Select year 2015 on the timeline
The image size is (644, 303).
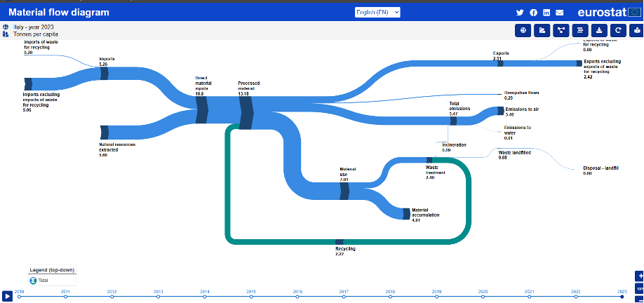click(251, 297)
